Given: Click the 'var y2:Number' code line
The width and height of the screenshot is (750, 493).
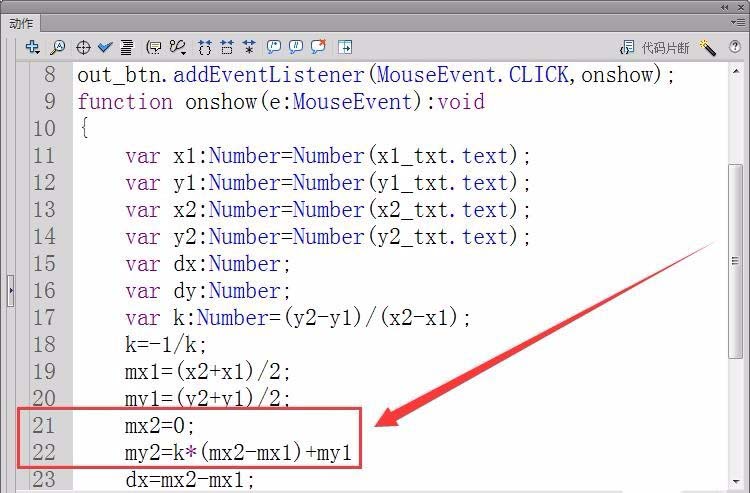Looking at the screenshot, I should [x=328, y=237].
